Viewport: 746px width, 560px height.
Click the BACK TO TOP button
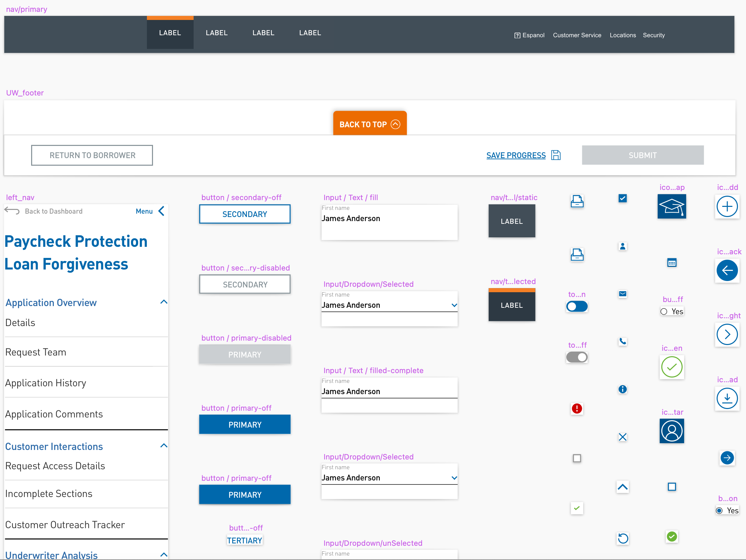tap(370, 123)
